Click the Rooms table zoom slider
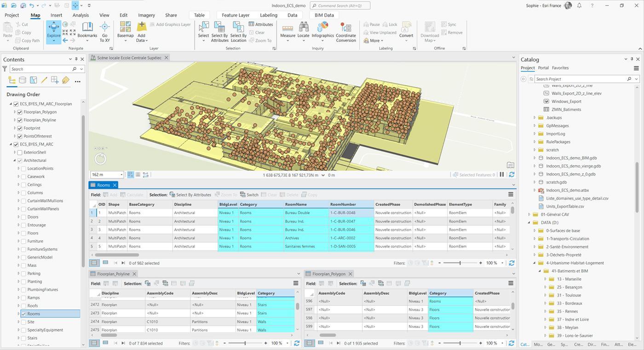The width and height of the screenshot is (644, 350). pyautogui.click(x=460, y=263)
